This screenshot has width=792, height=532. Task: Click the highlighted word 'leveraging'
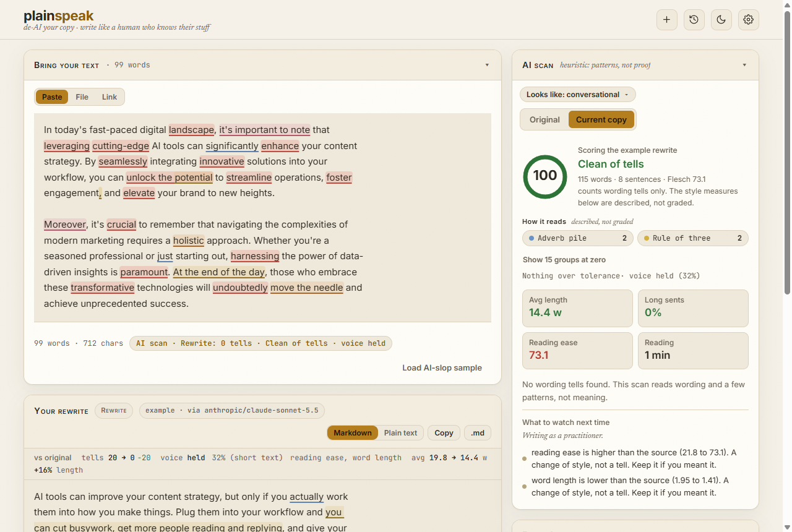point(67,146)
